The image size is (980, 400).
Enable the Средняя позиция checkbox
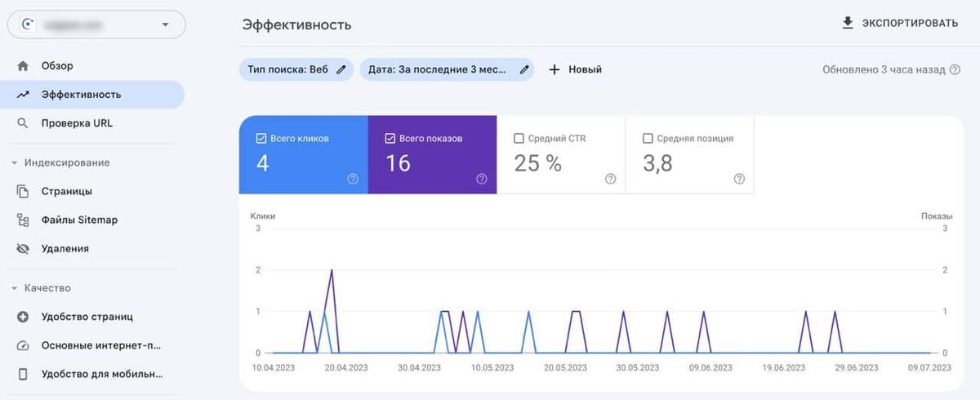648,139
